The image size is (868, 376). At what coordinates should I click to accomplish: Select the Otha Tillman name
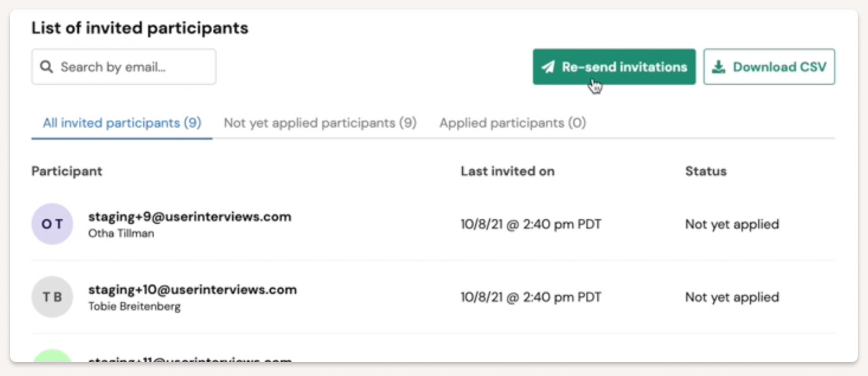[x=121, y=233]
